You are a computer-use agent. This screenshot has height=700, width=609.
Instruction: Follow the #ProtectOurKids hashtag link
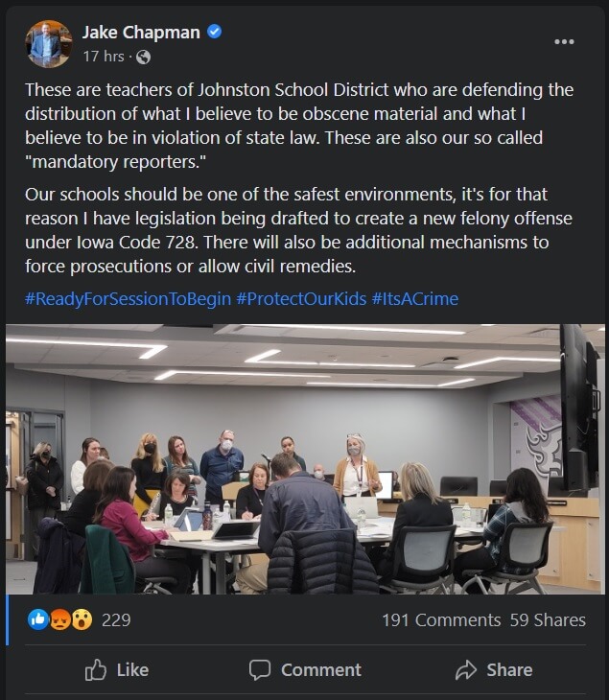coord(301,298)
